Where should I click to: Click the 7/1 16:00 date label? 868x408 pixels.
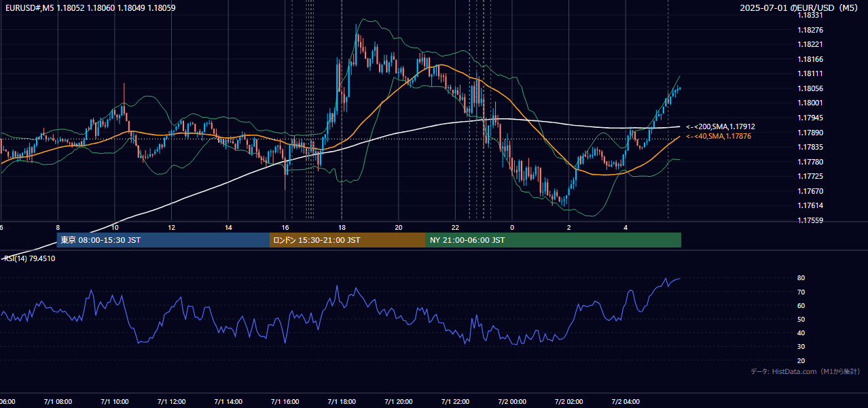pyautogui.click(x=285, y=402)
